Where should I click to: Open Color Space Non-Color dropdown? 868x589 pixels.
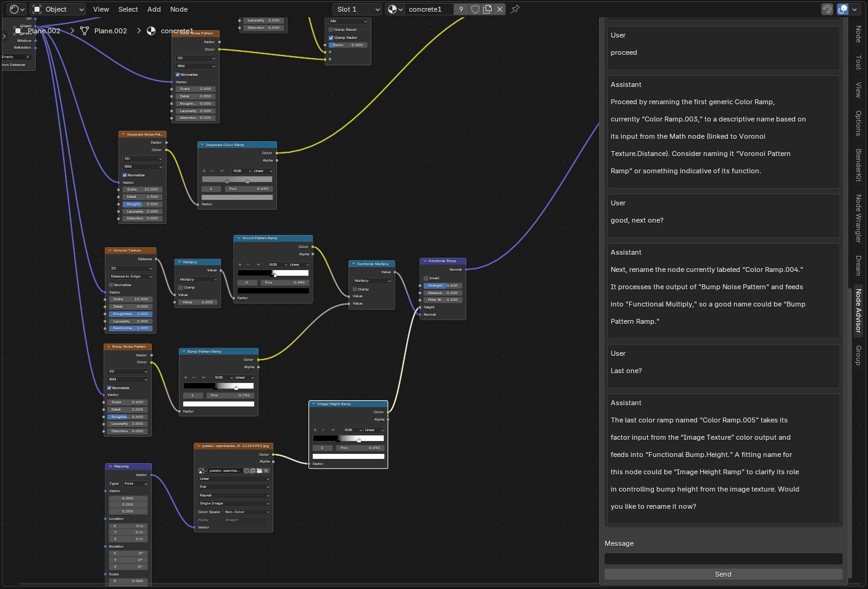pos(246,512)
